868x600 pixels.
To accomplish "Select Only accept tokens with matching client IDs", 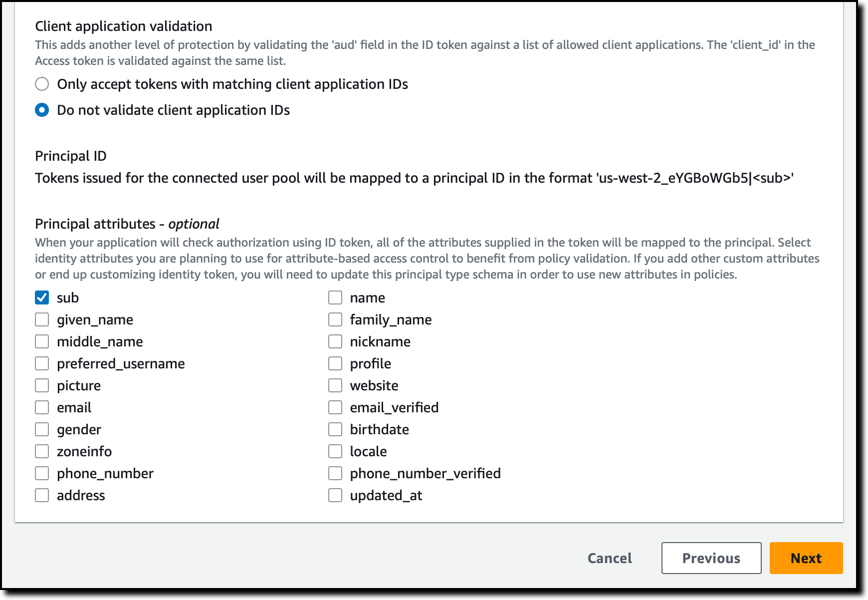I will (x=42, y=84).
